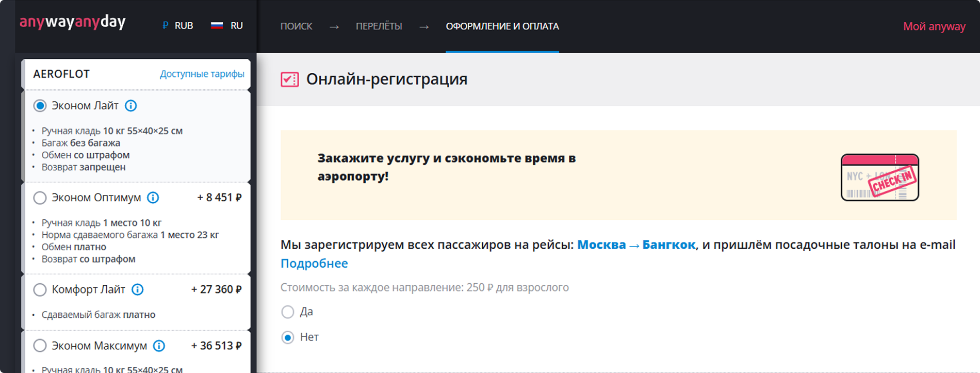Open Мой anyway account link
The image size is (980, 373).
[934, 26]
